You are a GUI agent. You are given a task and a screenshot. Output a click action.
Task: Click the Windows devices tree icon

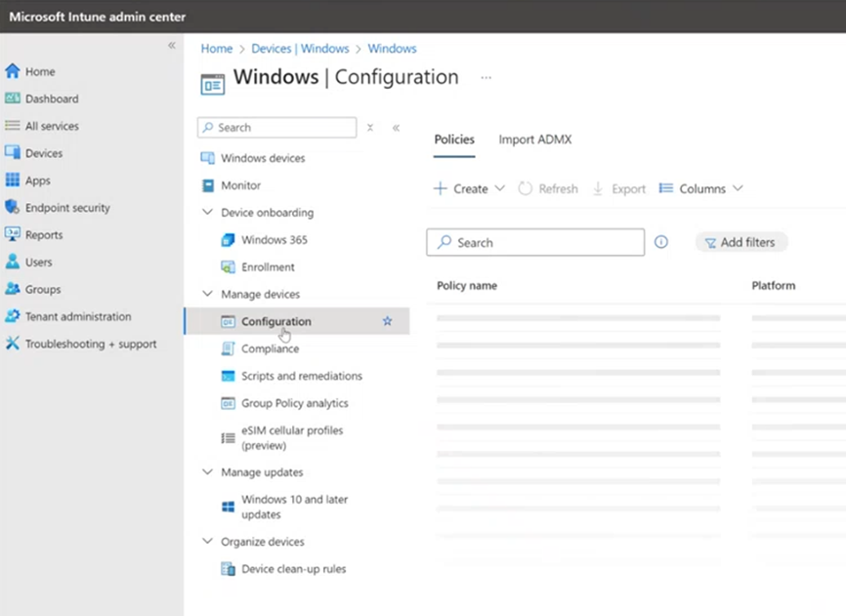coord(206,157)
